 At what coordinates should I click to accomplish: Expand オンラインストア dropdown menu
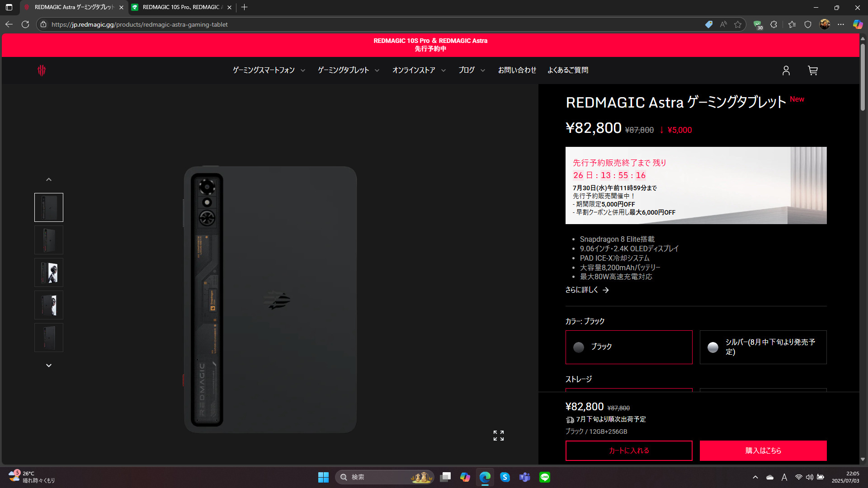(419, 70)
